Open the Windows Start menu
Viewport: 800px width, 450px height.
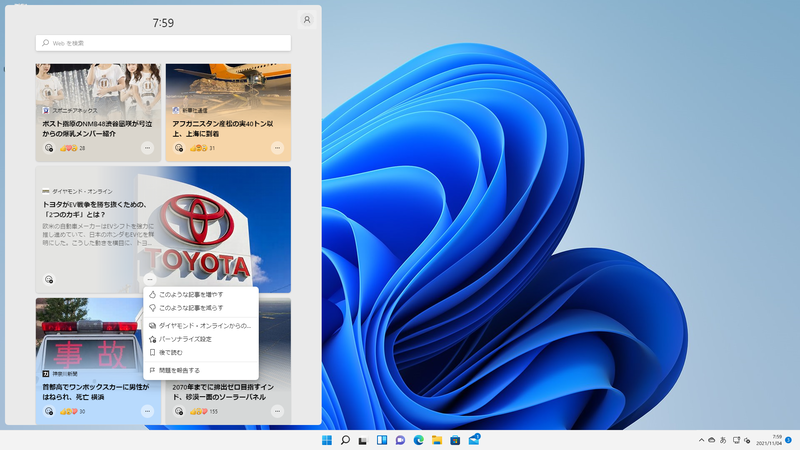pos(327,440)
